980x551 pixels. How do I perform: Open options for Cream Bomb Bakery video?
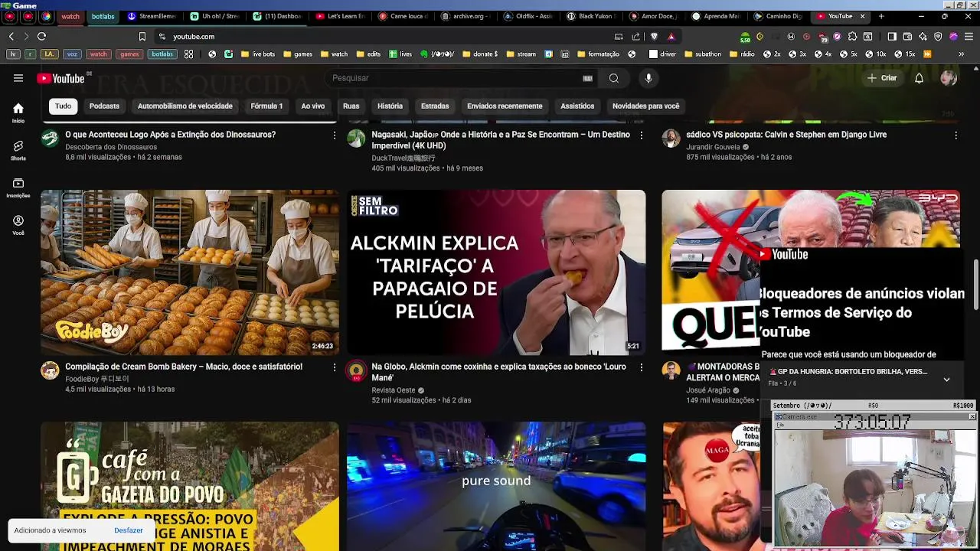click(334, 367)
